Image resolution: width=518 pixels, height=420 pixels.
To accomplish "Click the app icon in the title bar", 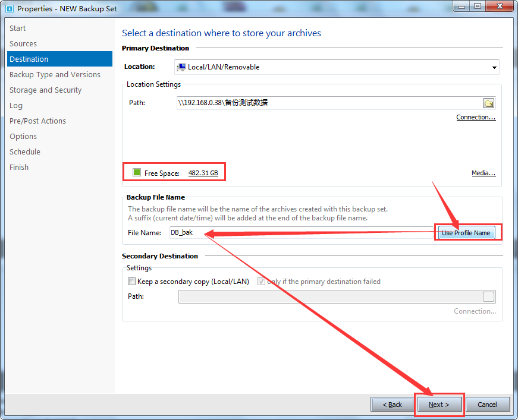I will coord(9,8).
